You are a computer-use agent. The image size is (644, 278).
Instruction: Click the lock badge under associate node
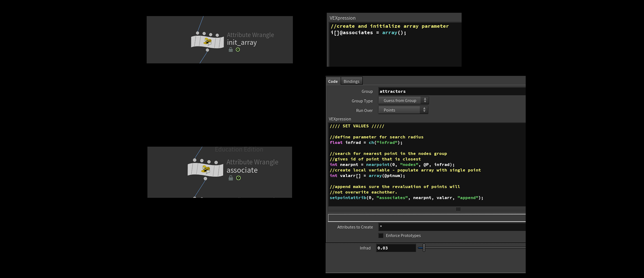[231, 178]
